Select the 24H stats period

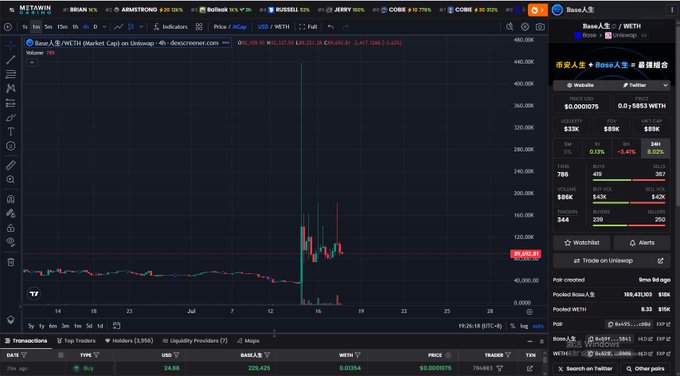[x=655, y=148]
